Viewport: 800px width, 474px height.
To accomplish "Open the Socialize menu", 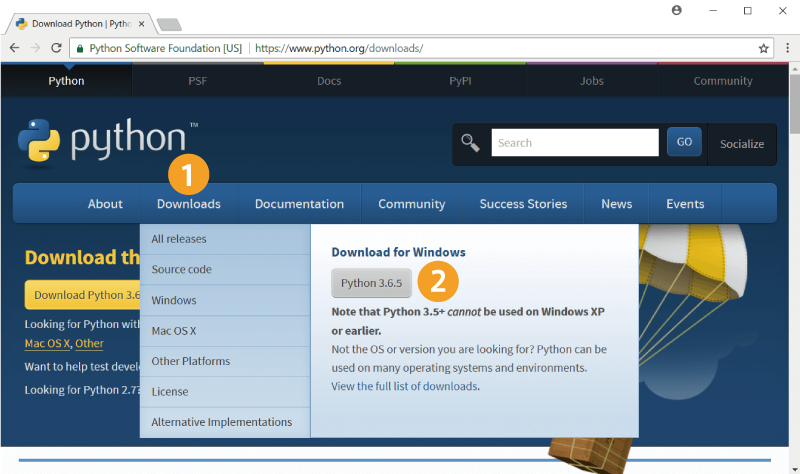I will pos(742,144).
